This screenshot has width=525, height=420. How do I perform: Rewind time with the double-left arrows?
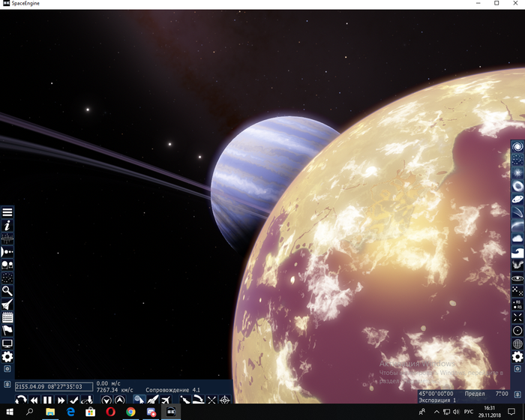coord(34,400)
